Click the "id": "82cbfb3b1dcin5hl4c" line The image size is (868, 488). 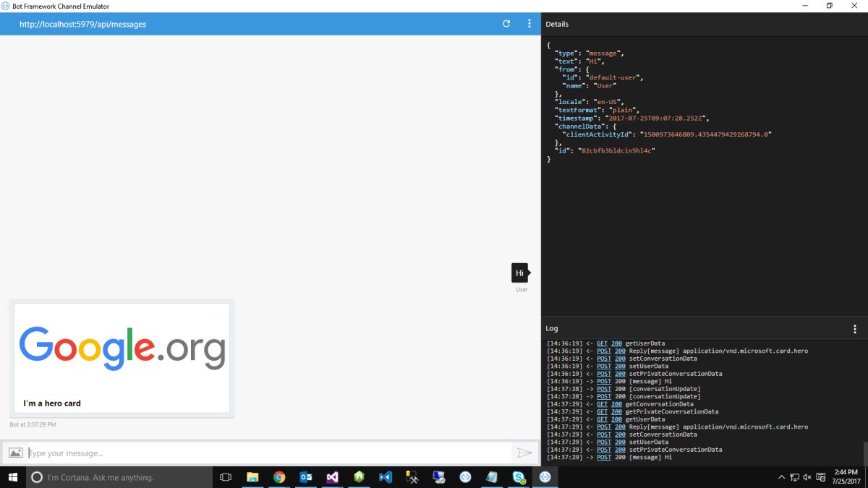605,150
